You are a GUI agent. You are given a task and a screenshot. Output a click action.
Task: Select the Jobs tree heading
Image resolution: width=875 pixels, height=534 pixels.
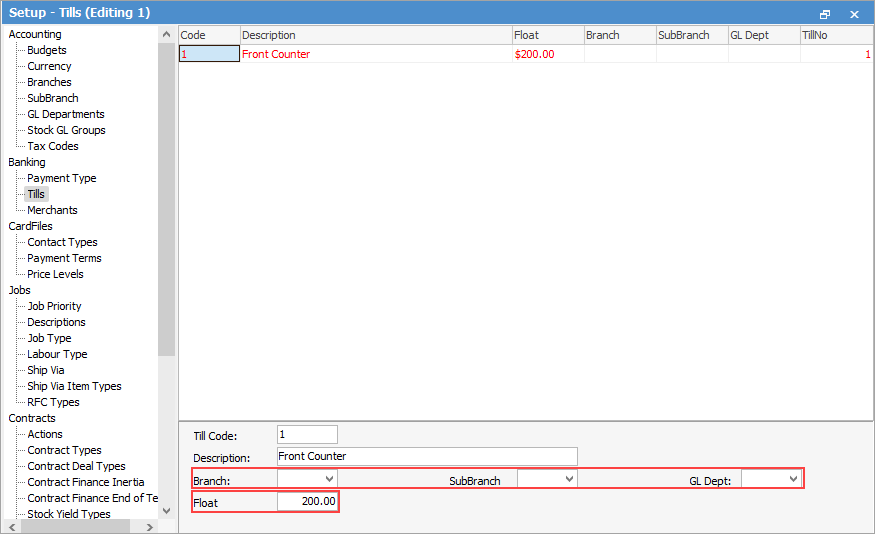pos(20,290)
